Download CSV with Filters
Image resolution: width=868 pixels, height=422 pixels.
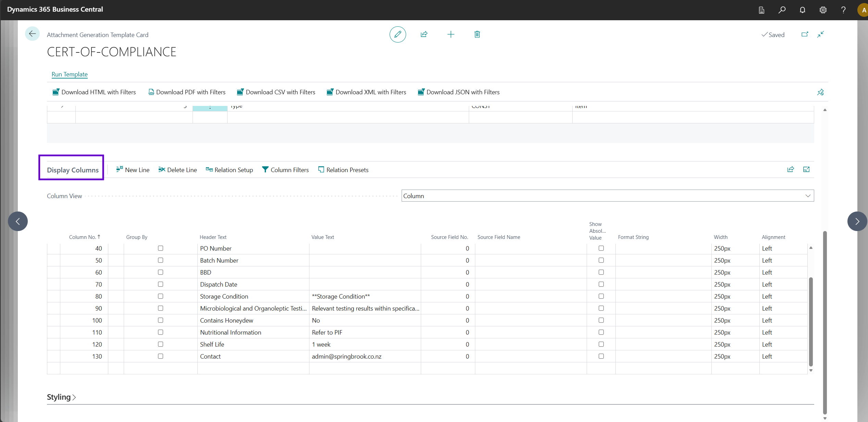(x=276, y=92)
